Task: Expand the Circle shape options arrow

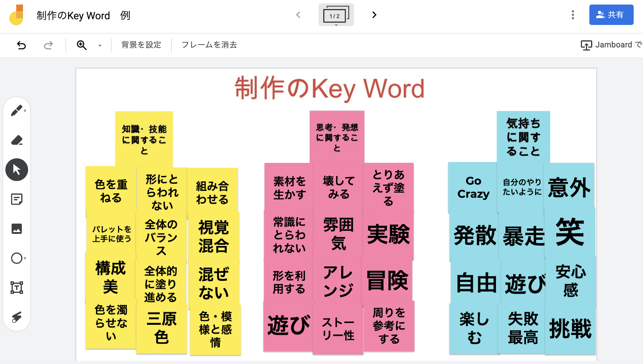Action: click(25, 258)
